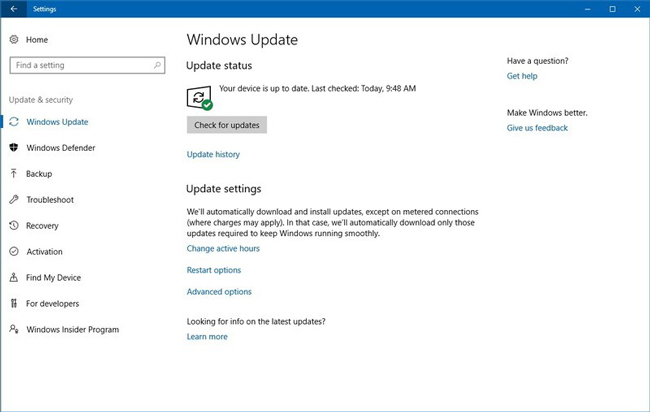
Task: Click the Windows Defender shield icon
Action: click(14, 147)
